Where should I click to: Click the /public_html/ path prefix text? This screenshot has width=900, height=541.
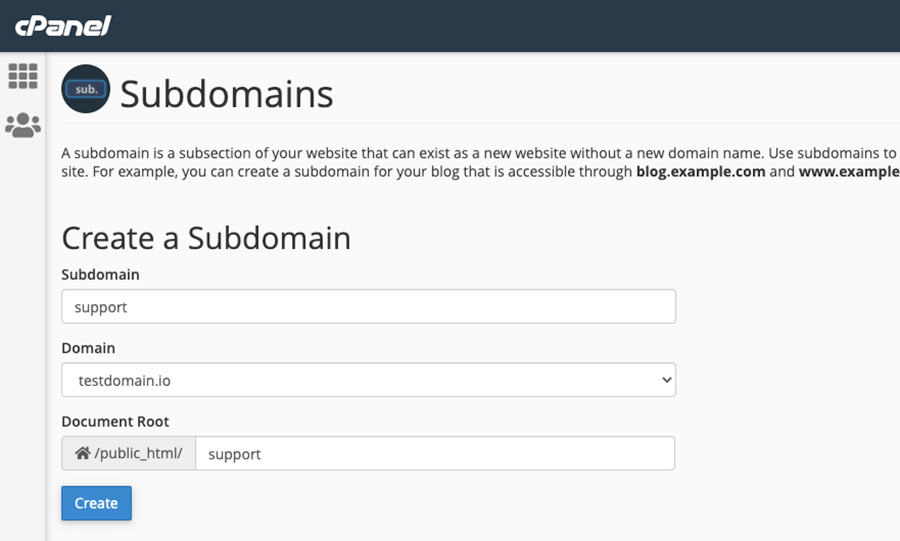click(138, 453)
